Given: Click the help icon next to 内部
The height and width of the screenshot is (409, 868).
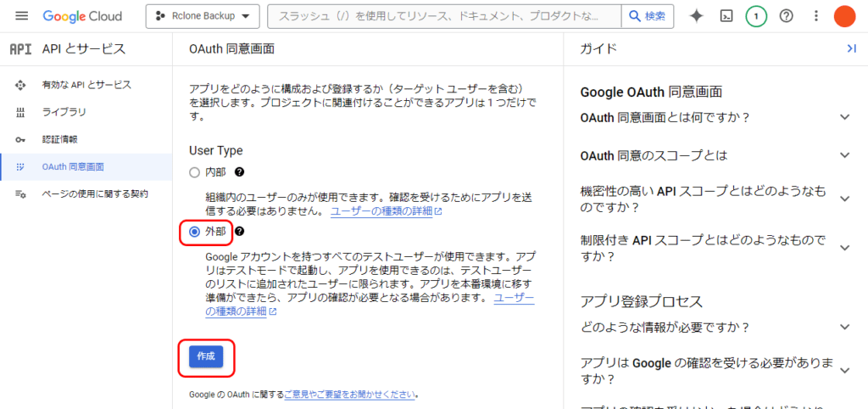Looking at the screenshot, I should (240, 171).
